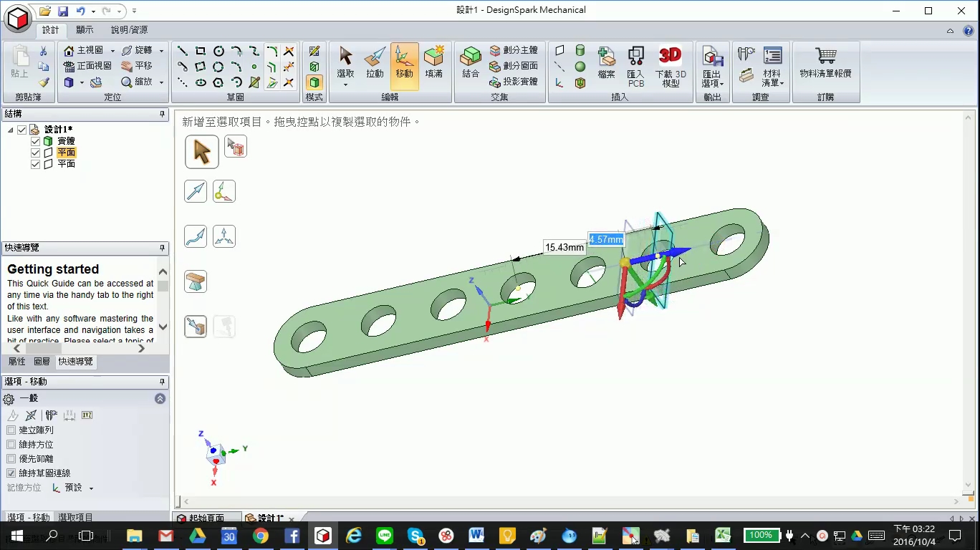Click 劃分主體 button
This screenshot has width=980, height=550.
tap(514, 51)
